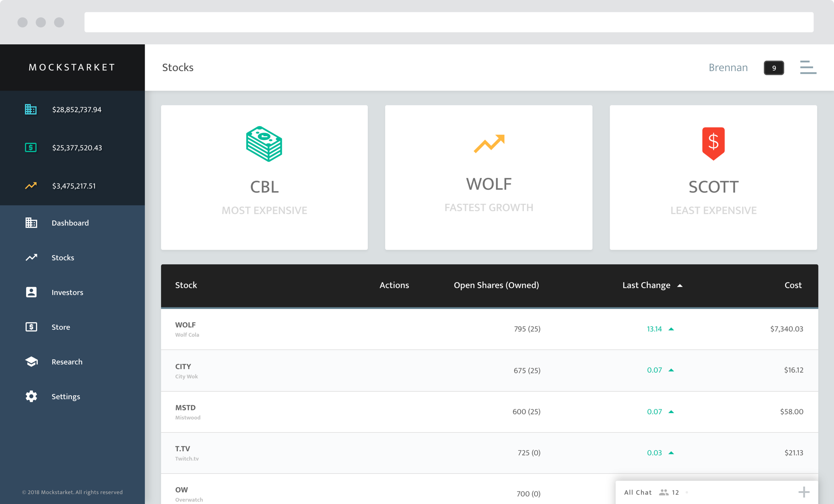
Task: Open the Investors page
Action: coord(67,292)
